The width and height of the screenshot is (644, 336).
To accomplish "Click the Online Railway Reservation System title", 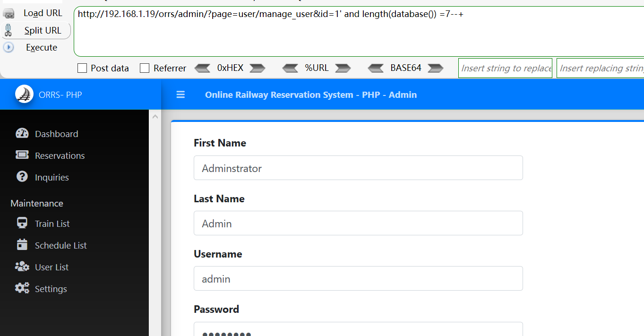I will [x=311, y=95].
